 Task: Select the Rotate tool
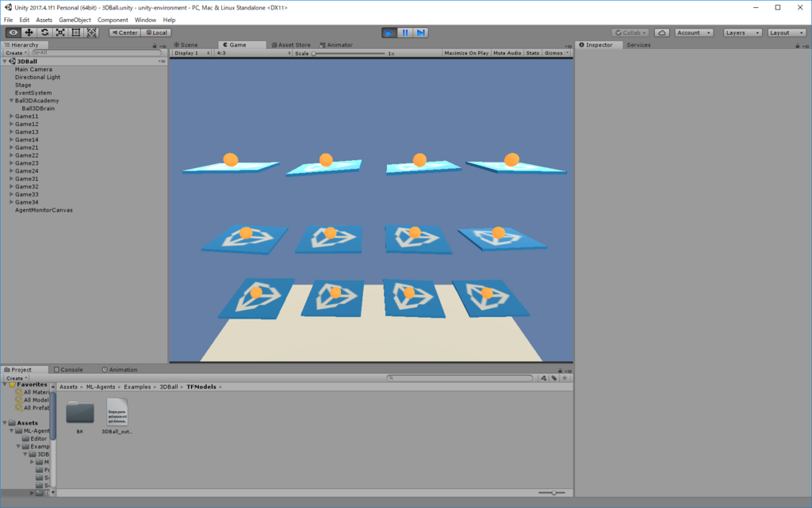tap(44, 32)
